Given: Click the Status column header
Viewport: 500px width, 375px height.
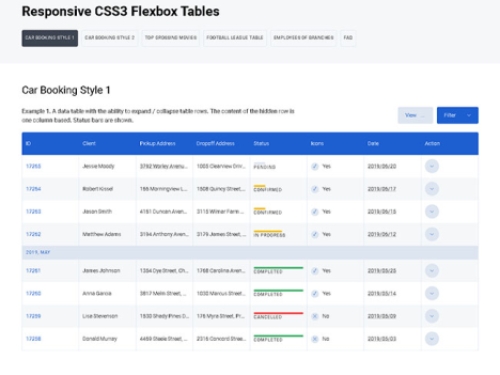Looking at the screenshot, I should click(x=261, y=144).
